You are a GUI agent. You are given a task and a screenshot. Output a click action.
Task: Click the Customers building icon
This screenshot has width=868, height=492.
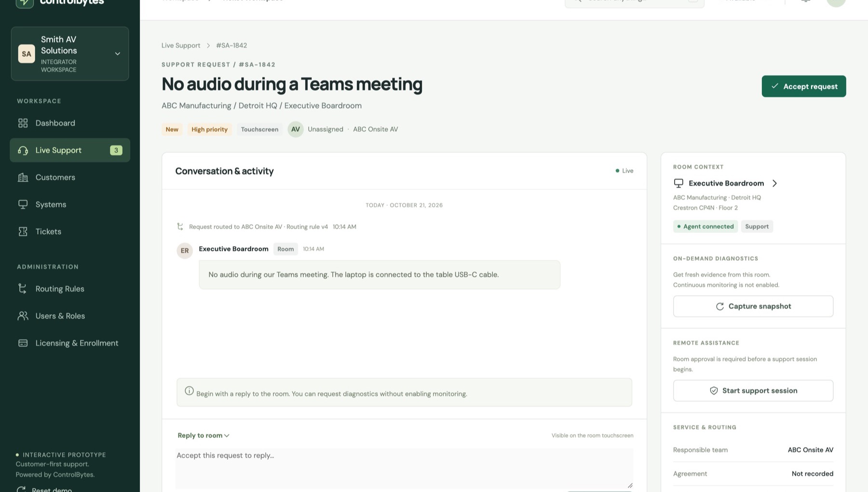23,178
